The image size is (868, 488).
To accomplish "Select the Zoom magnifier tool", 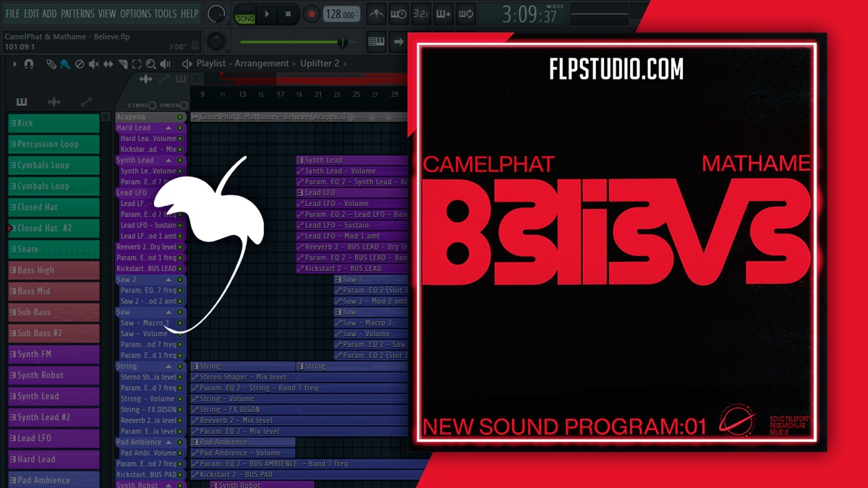I will tap(151, 64).
